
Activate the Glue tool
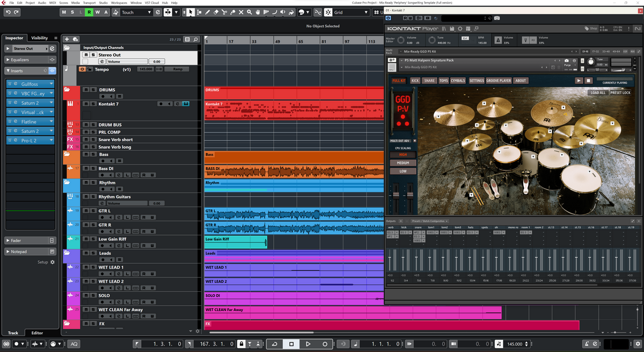click(233, 12)
